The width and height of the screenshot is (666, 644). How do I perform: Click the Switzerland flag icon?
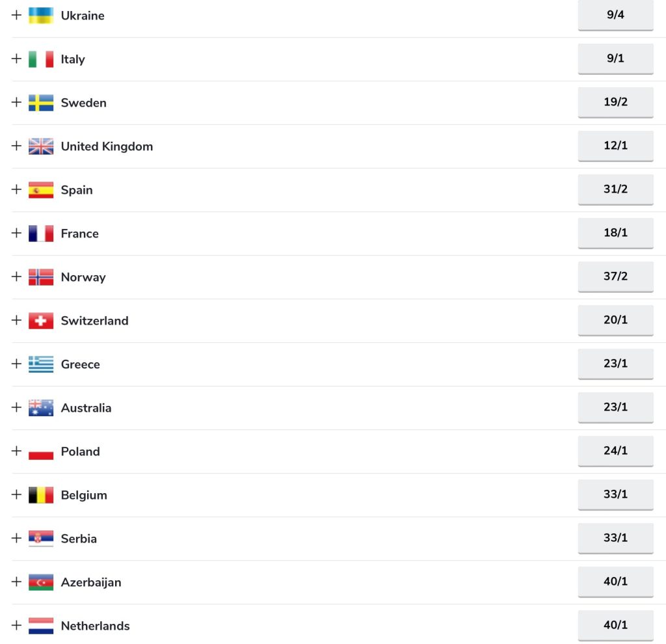coord(41,321)
